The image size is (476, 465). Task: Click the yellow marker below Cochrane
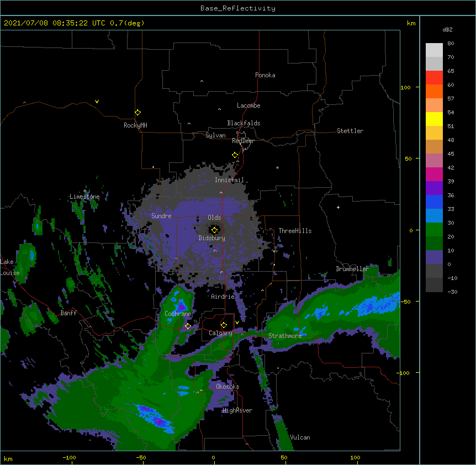point(188,326)
